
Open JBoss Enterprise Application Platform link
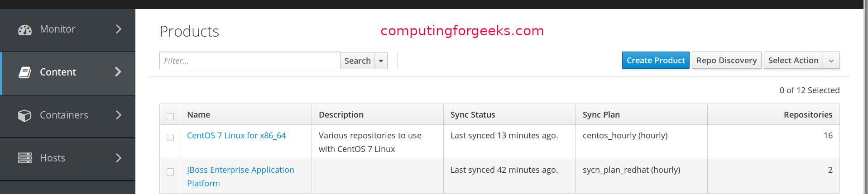pyautogui.click(x=240, y=176)
